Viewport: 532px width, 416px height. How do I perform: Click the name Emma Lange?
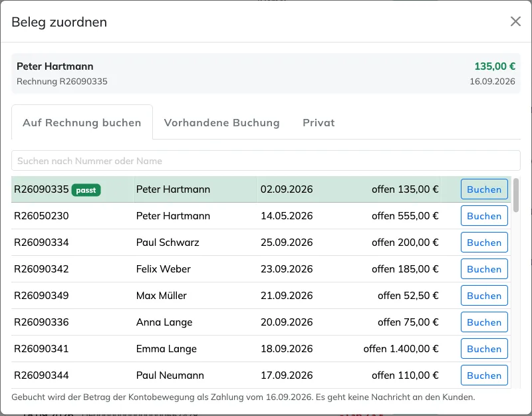pos(166,348)
